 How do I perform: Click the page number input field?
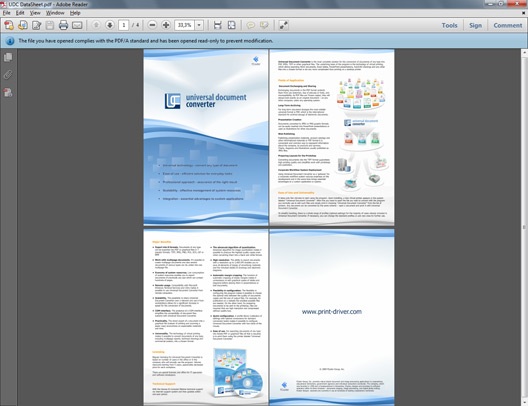point(124,25)
